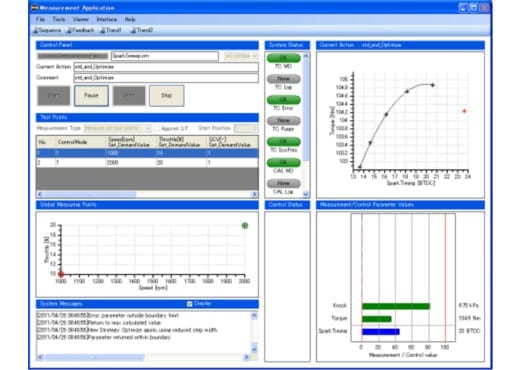The height and width of the screenshot is (370, 520).
Task: Open the Trend2 toolbar view
Action: point(142,30)
